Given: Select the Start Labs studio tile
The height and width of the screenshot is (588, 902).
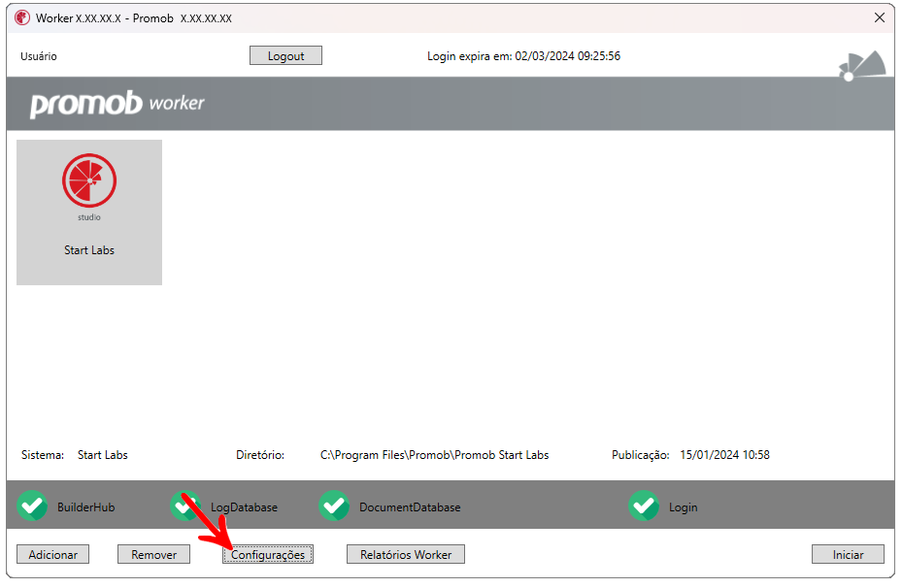Looking at the screenshot, I should click(89, 212).
